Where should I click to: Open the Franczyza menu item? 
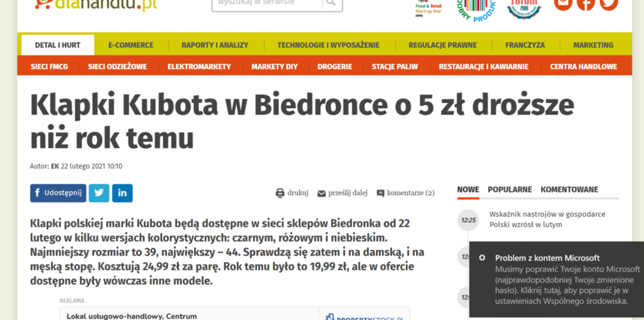pyautogui.click(x=525, y=45)
